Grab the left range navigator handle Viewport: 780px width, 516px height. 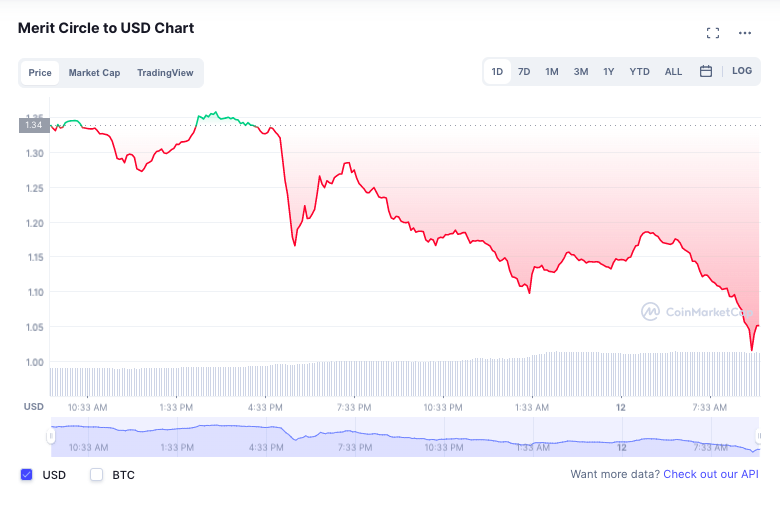pyautogui.click(x=51, y=436)
